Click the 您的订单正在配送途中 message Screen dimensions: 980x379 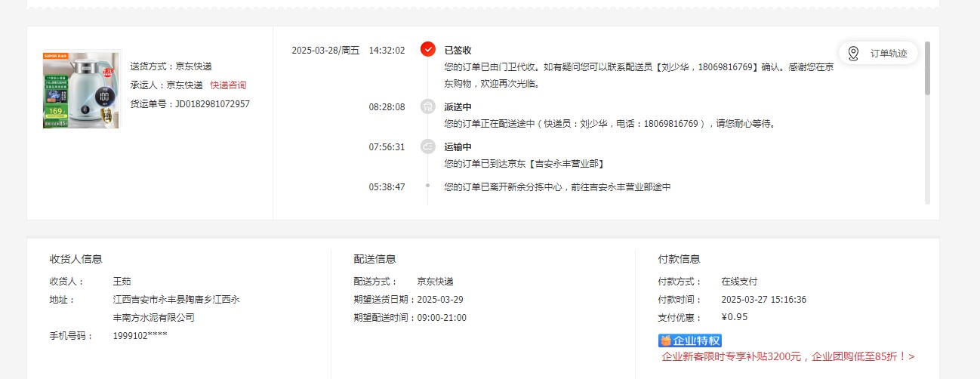click(x=610, y=123)
